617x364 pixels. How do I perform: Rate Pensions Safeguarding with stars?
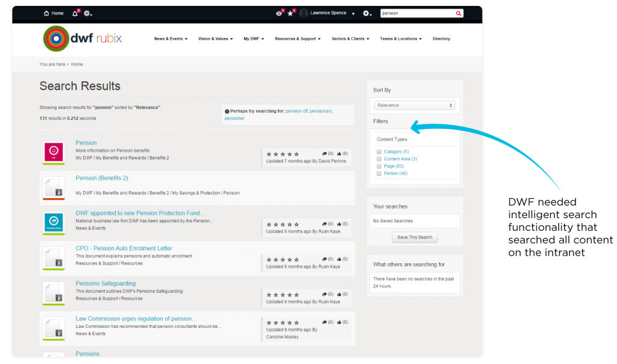(283, 295)
